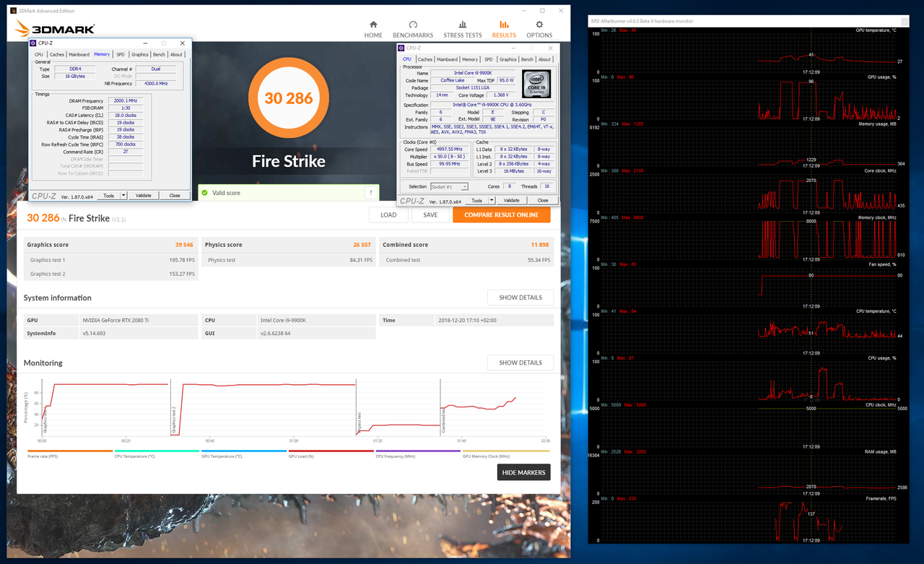Click DRAM Frequency value 2000.1 MHz
The height and width of the screenshot is (564, 924).
125,101
